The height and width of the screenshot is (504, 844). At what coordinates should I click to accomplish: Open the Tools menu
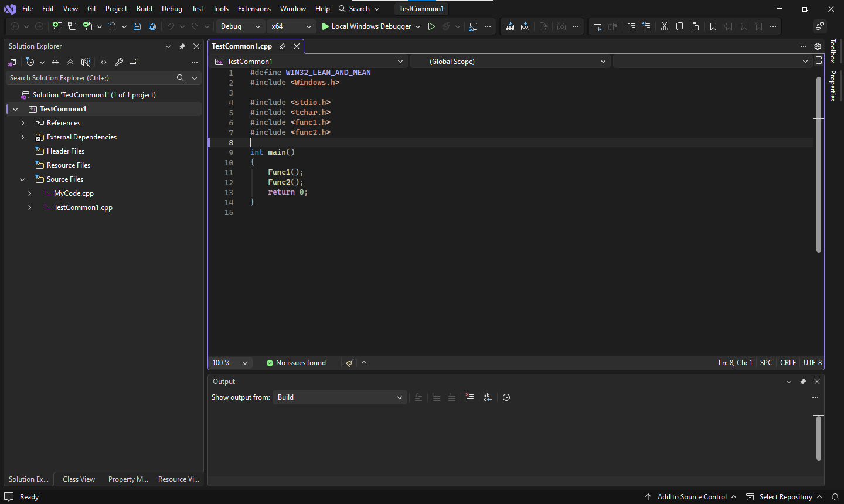pyautogui.click(x=220, y=9)
